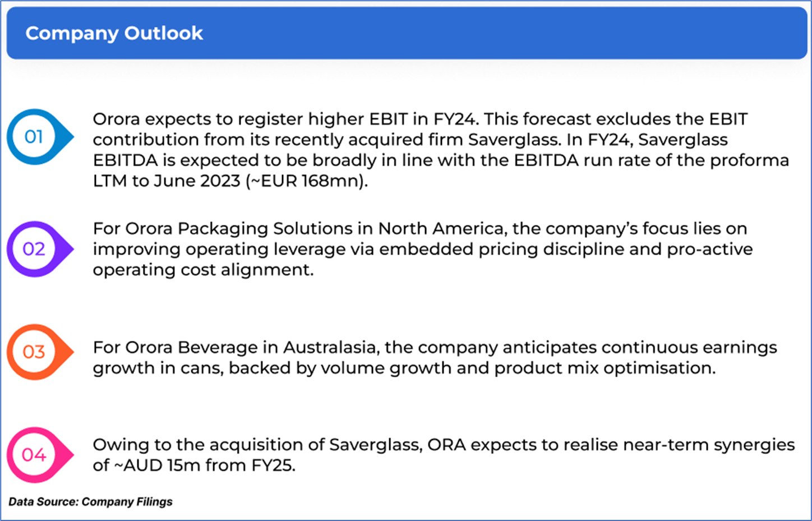Click "LTM to June 2023" text
812x521 pixels.
(x=167, y=181)
